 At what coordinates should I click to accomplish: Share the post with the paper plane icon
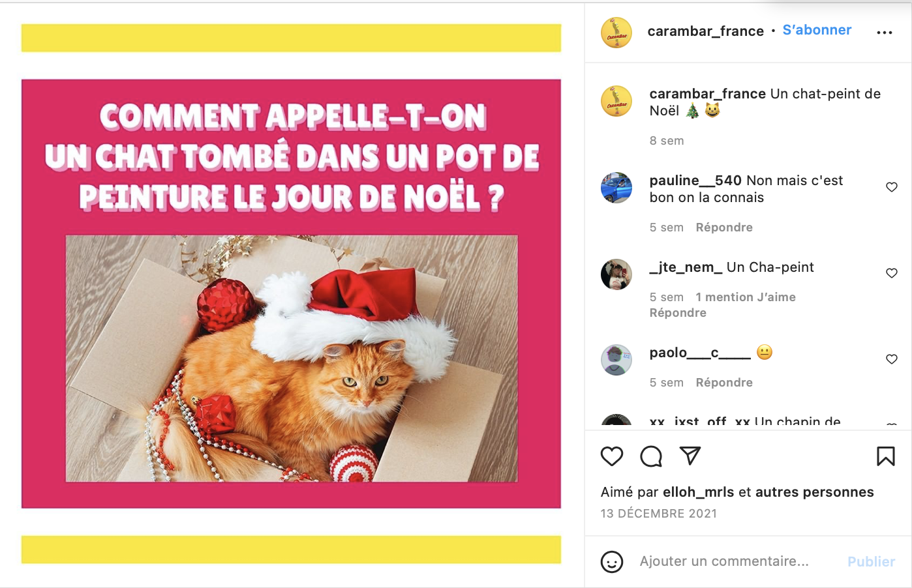(690, 456)
